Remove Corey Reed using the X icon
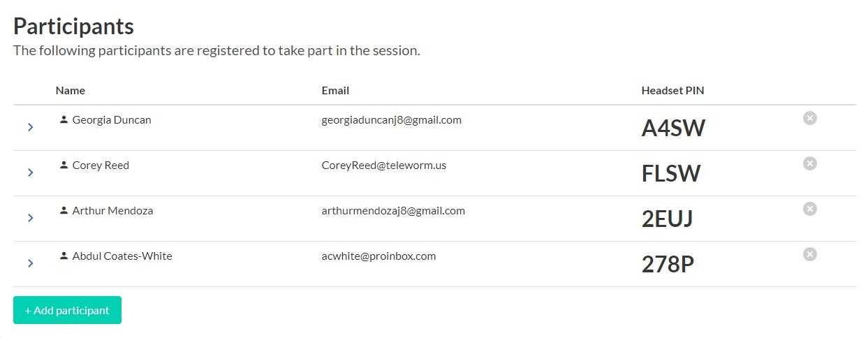The image size is (868, 338). [x=809, y=163]
